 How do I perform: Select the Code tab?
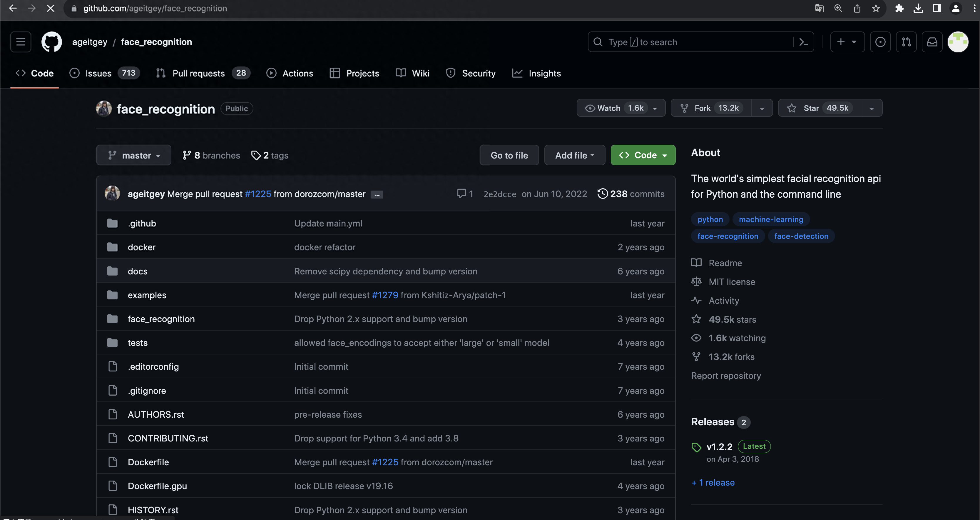35,73
